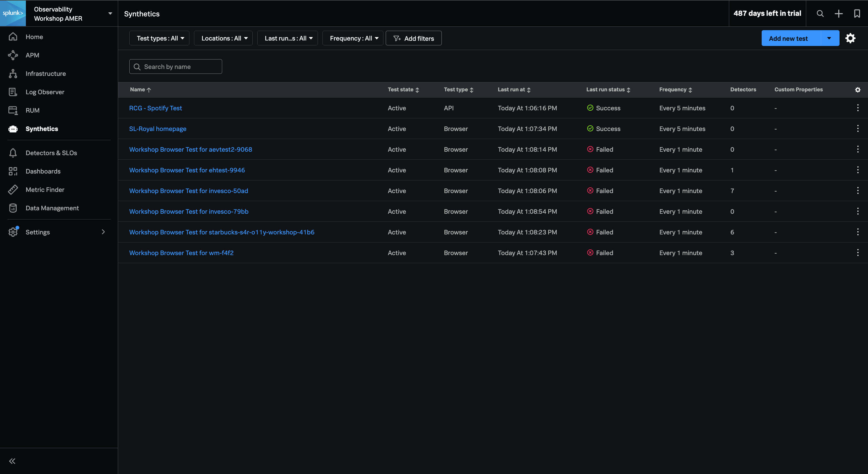Open the global search magnifier icon
Image resolution: width=868 pixels, height=474 pixels.
(820, 14)
